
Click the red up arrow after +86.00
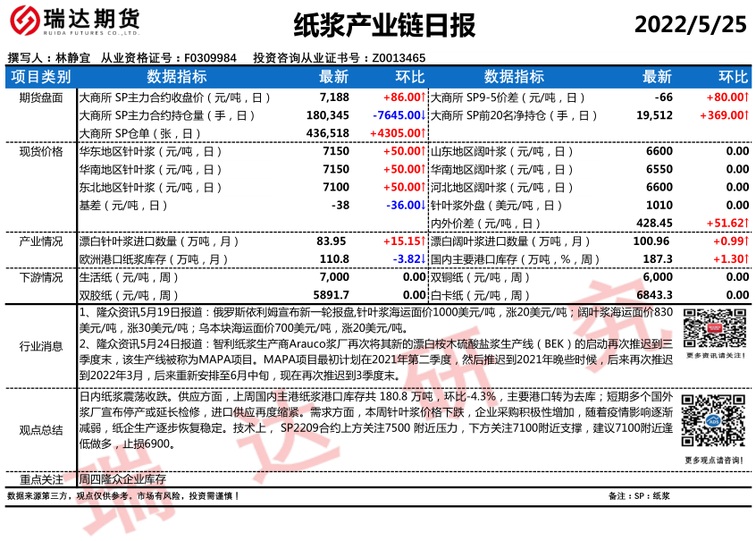click(x=423, y=97)
